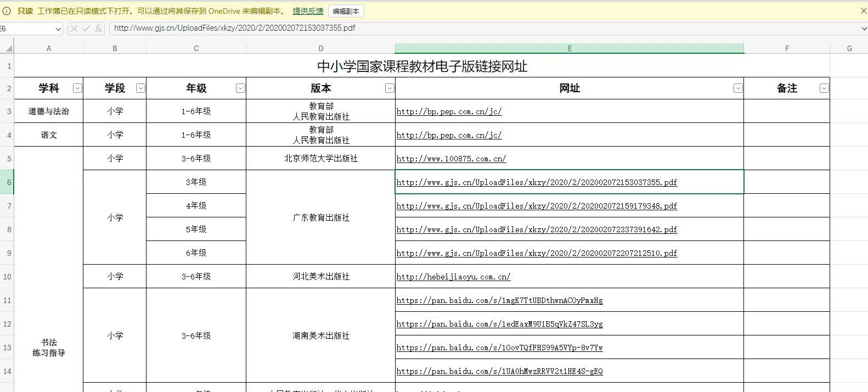Select the 河北美术出版社 cell
Image resolution: width=868 pixels, height=392 pixels.
tap(321, 276)
